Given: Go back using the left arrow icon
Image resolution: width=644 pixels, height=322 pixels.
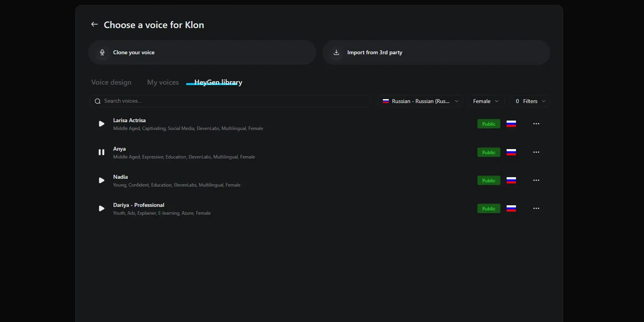Looking at the screenshot, I should click(94, 25).
